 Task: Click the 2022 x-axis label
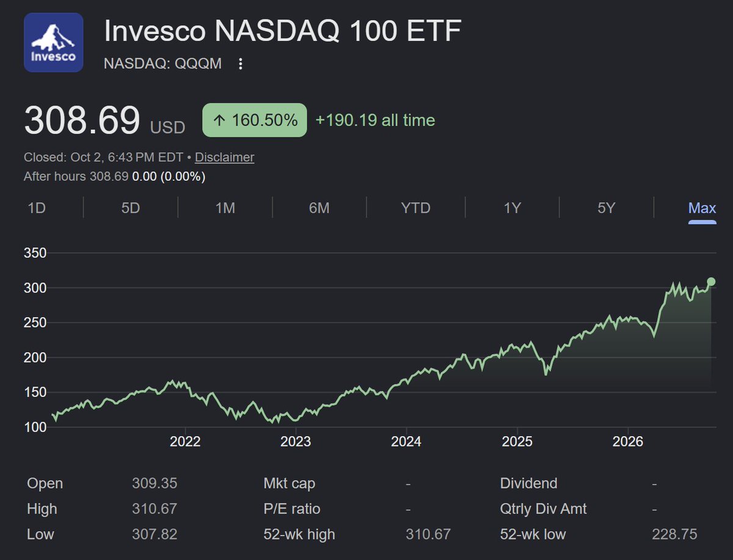click(185, 442)
